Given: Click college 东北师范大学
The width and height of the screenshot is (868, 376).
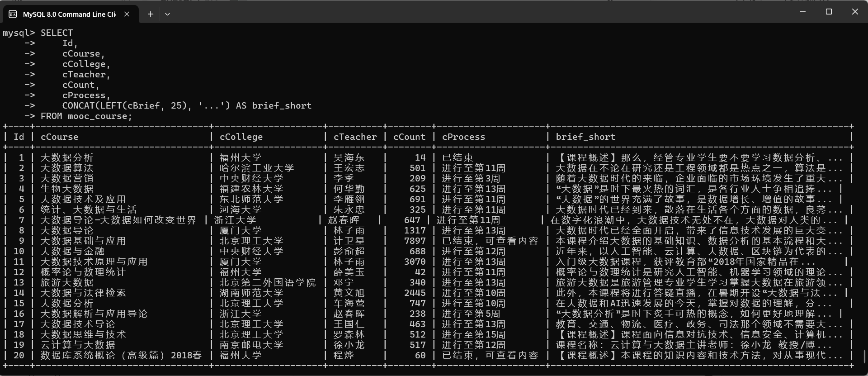Looking at the screenshot, I should tap(251, 199).
